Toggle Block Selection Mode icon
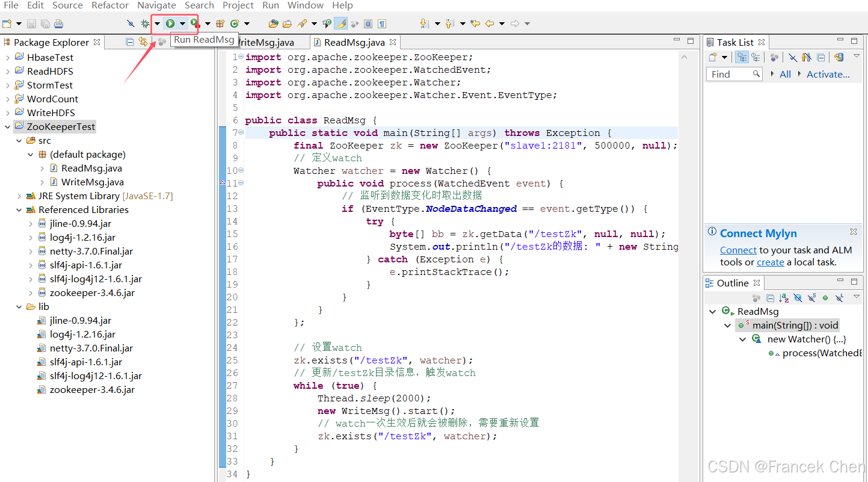Image resolution: width=868 pixels, height=482 pixels. click(x=368, y=23)
